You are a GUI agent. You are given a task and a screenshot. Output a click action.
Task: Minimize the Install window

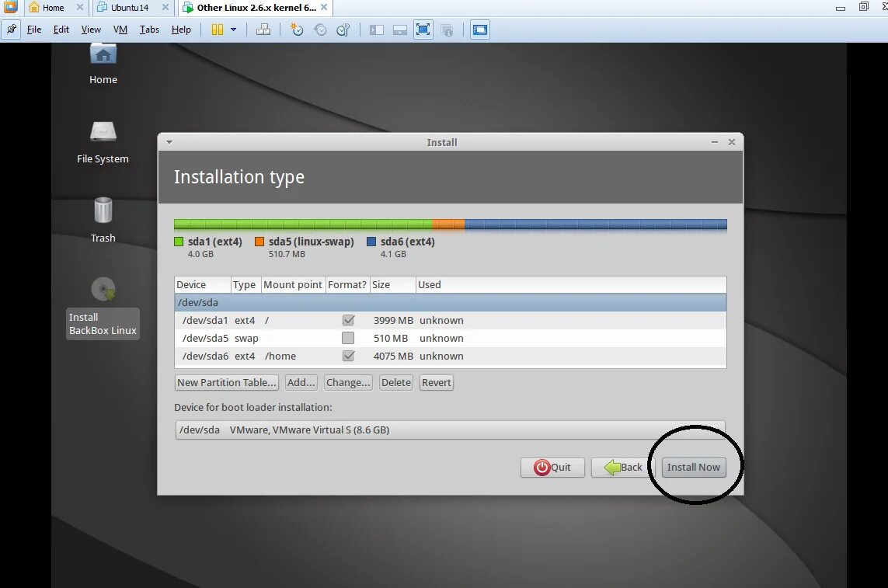pos(715,142)
